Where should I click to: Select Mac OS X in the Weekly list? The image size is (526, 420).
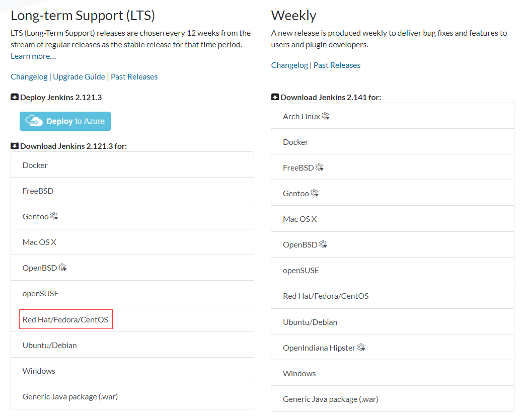click(393, 219)
